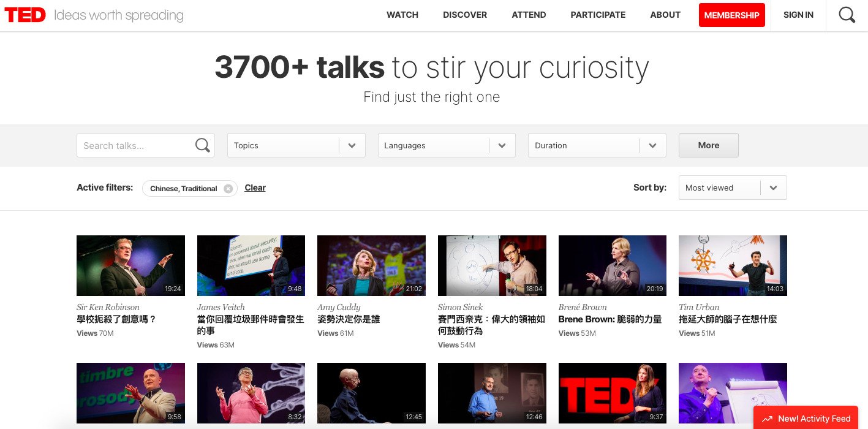Viewport: 868px width, 429px height.
Task: Click speaker name Tim Urban
Action: (699, 307)
